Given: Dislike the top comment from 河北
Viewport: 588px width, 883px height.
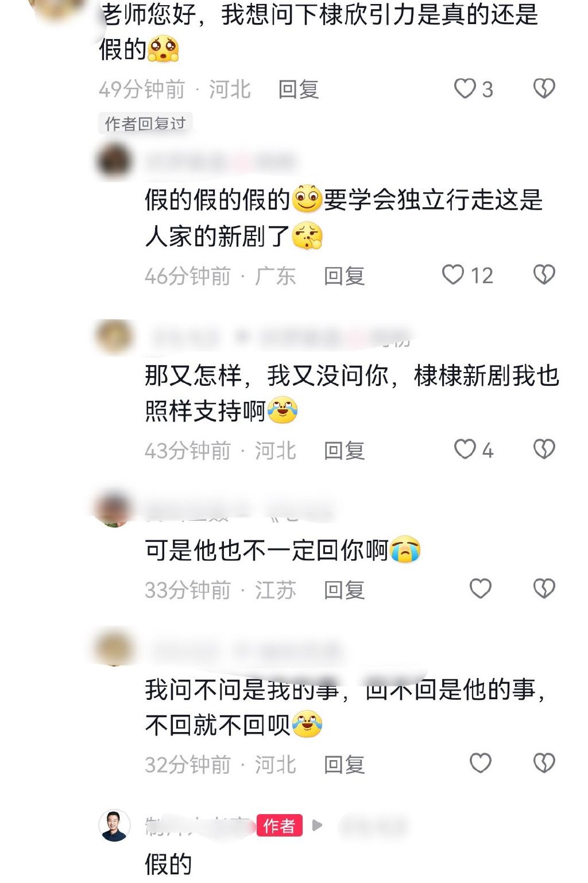Looking at the screenshot, I should click(x=544, y=89).
